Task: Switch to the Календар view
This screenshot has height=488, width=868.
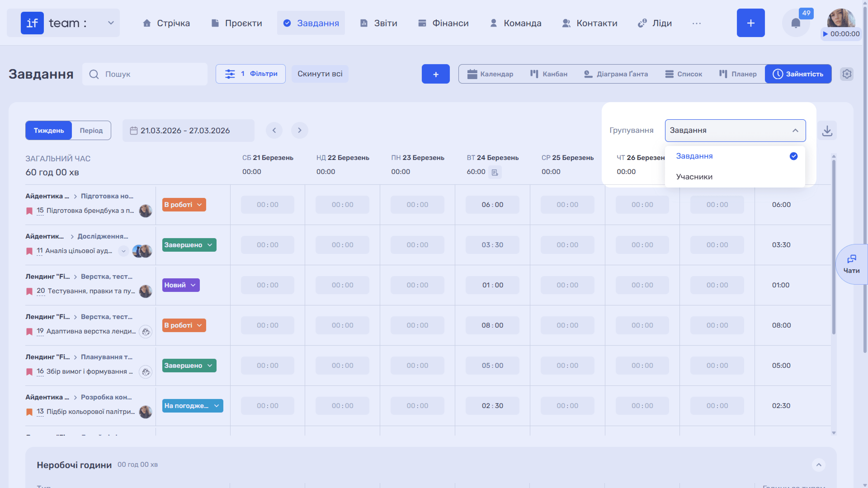Action: click(x=490, y=74)
